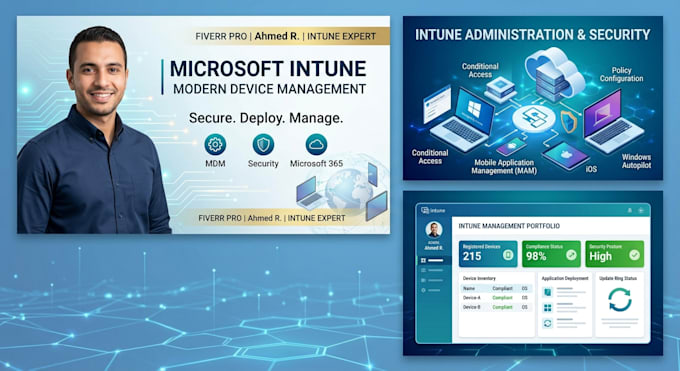Click the green Compliant status of Device-B
The height and width of the screenshot is (371, 680).
(x=502, y=307)
